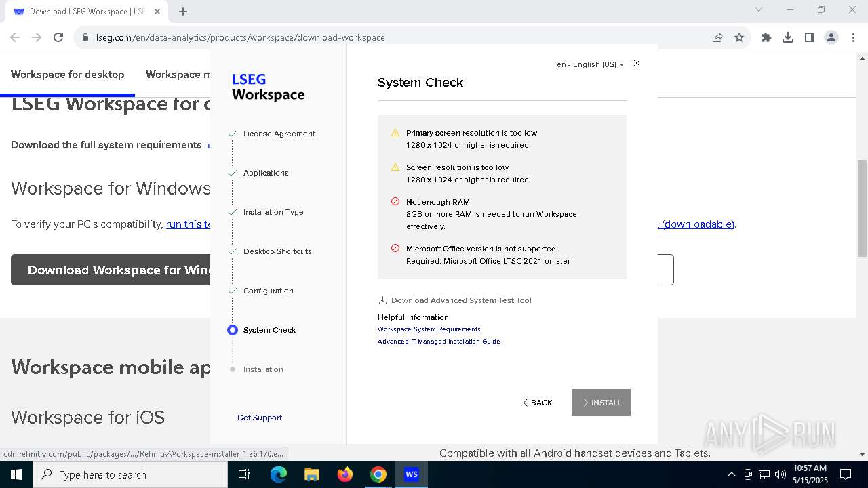
Task: Click the Share this page icon
Action: [x=717, y=37]
